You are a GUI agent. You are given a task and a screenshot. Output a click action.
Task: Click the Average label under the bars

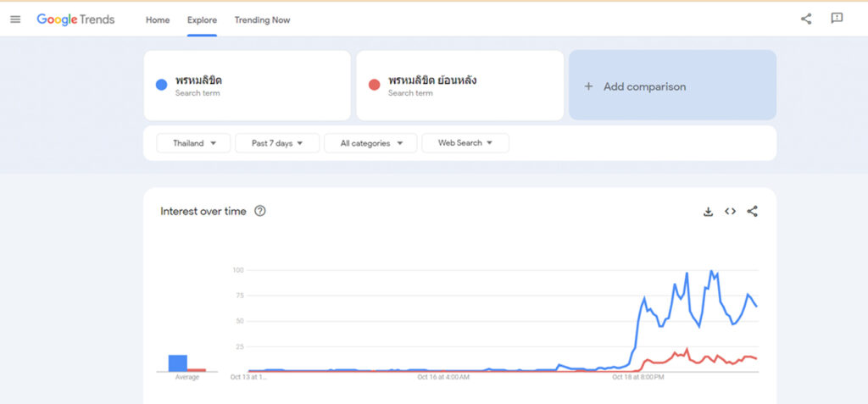[187, 378]
